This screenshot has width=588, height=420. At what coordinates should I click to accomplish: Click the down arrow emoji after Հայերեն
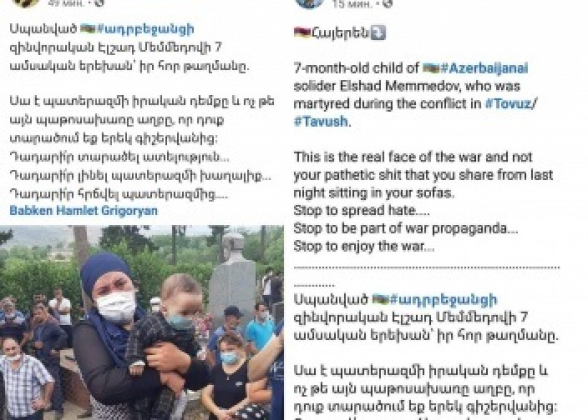(378, 33)
